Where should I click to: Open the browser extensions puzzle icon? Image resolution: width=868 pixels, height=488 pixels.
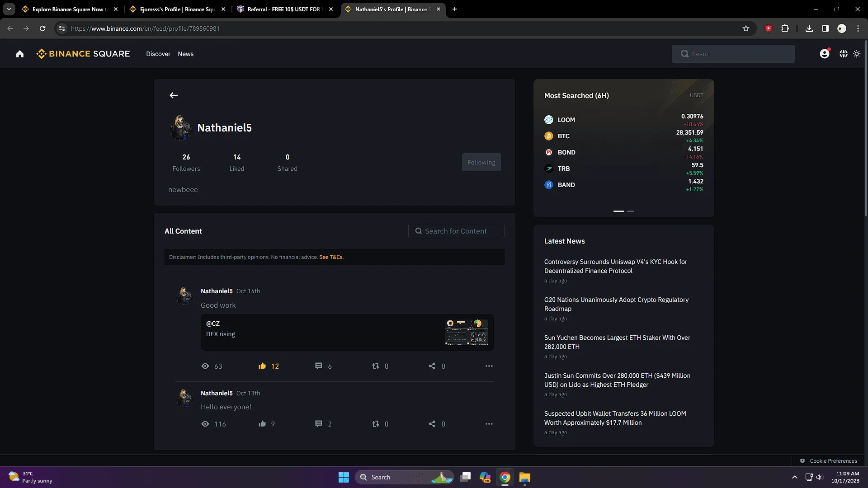coord(785,28)
